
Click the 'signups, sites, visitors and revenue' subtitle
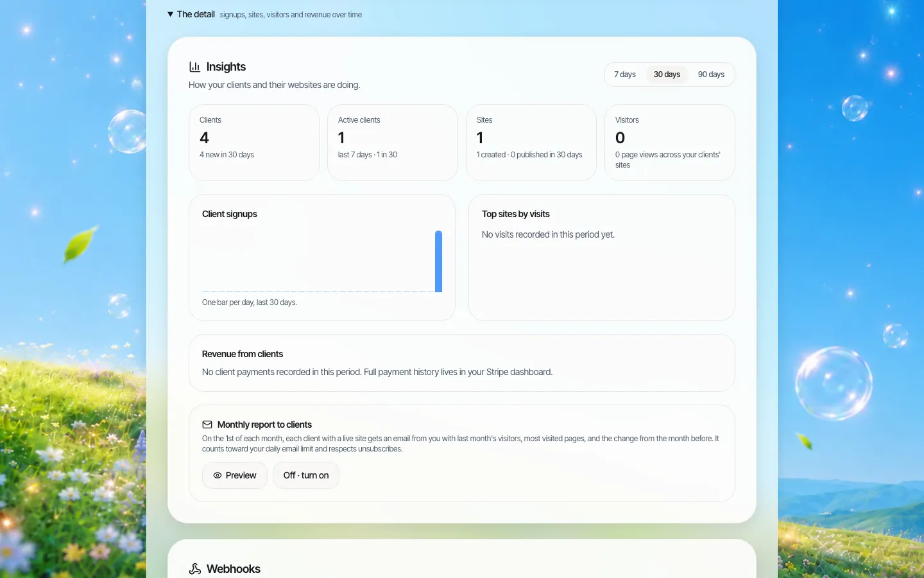291,15
